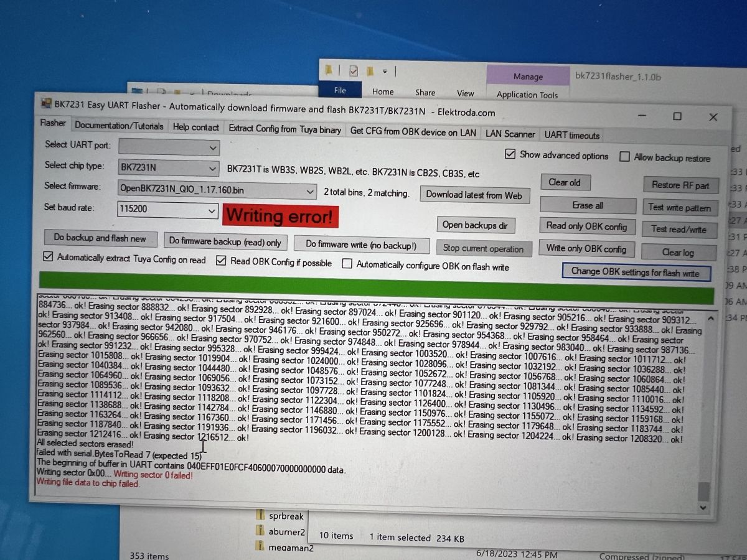Toggle the Show advanced options checkbox
747x560 pixels.
[510, 154]
